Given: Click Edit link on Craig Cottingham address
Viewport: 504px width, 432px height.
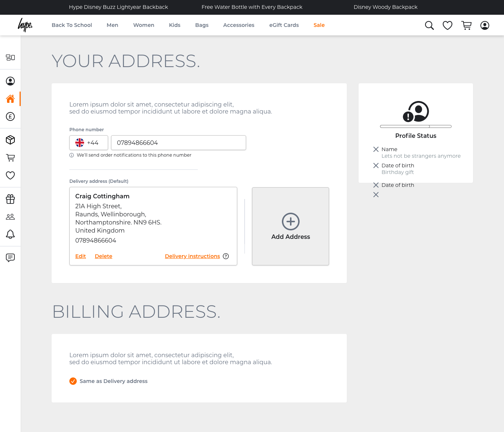Looking at the screenshot, I should pyautogui.click(x=80, y=256).
